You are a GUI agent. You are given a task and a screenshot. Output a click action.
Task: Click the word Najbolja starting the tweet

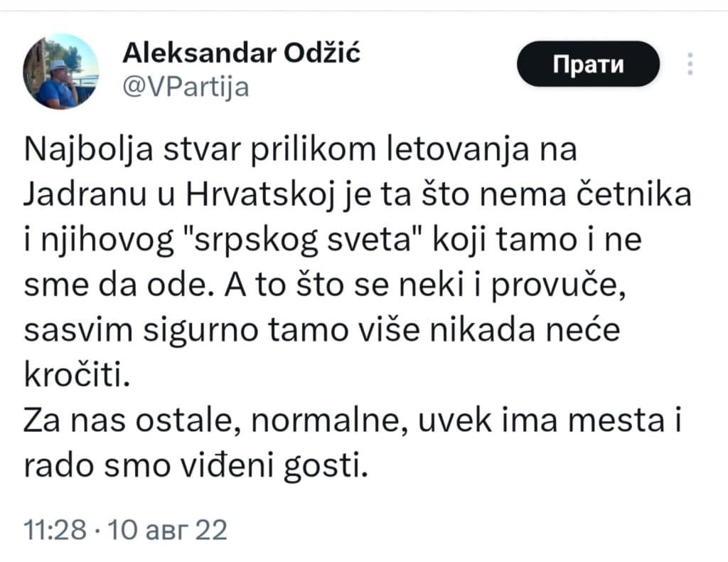point(88,150)
